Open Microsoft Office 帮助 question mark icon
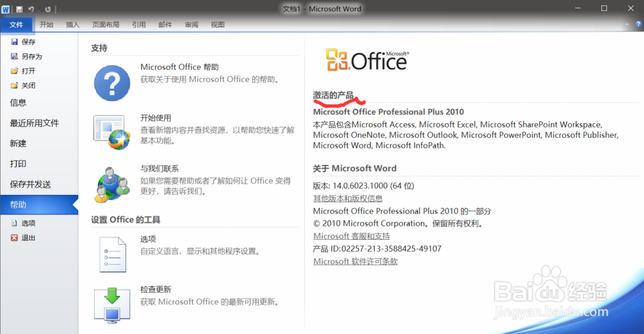Image resolution: width=644 pixels, height=334 pixels. pyautogui.click(x=112, y=83)
